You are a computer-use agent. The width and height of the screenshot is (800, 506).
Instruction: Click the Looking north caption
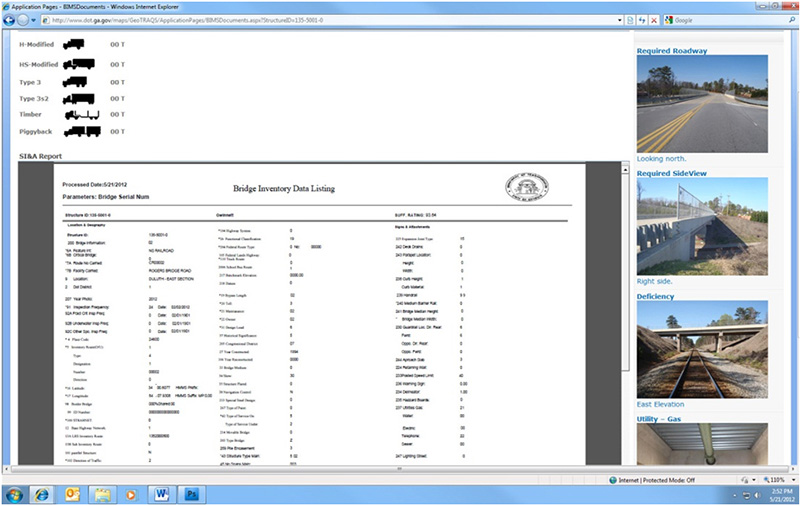click(x=661, y=159)
